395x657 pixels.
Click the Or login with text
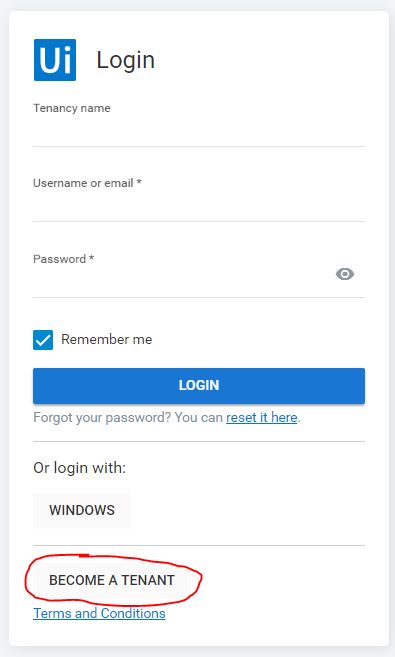tap(80, 468)
